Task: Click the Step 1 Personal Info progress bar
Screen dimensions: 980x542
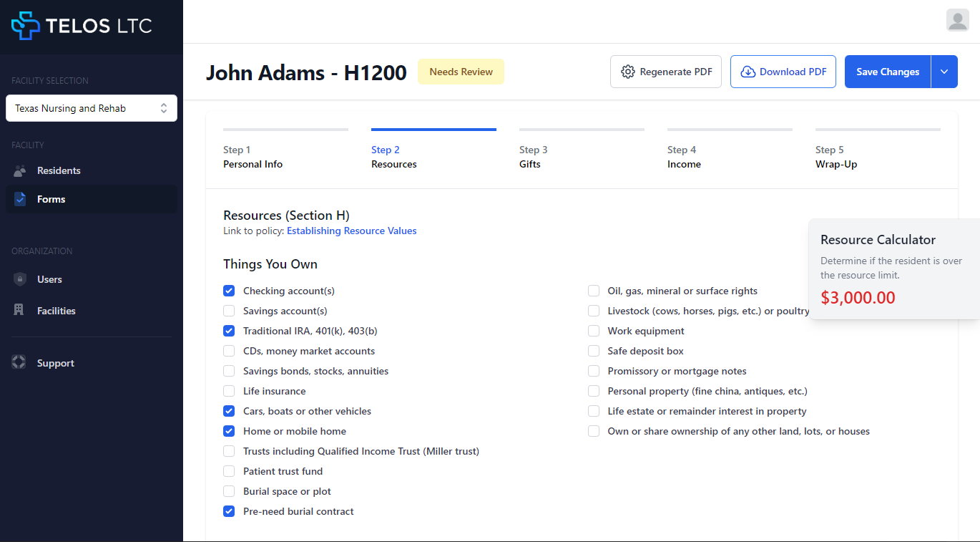Action: (x=285, y=130)
